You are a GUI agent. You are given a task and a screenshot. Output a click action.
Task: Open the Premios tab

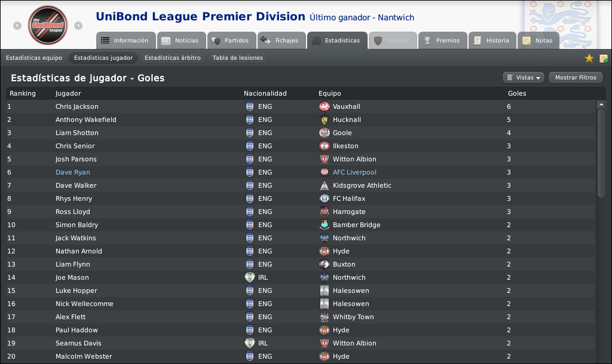443,41
